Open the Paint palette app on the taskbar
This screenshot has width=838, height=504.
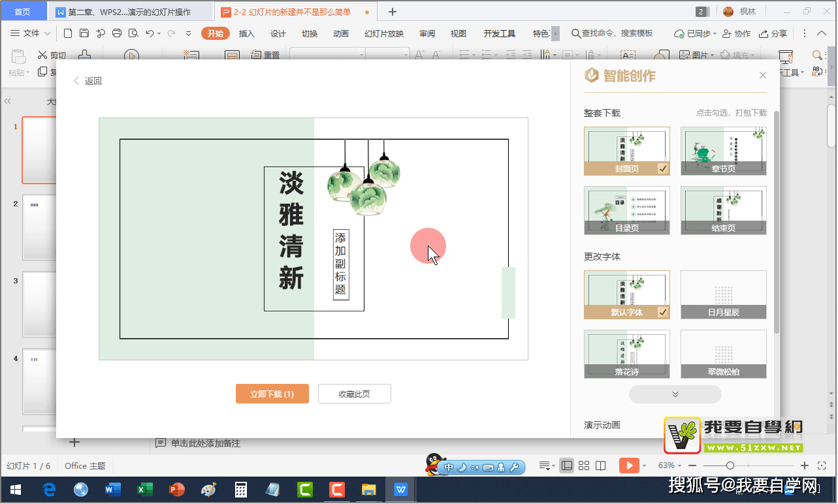click(x=209, y=489)
